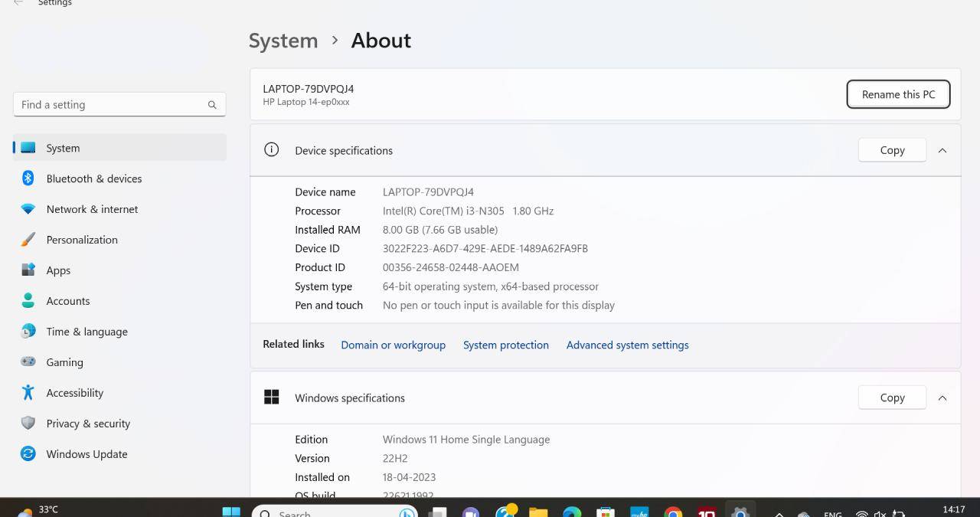The width and height of the screenshot is (980, 517).
Task: Open the Domain or workgroup link
Action: click(393, 345)
